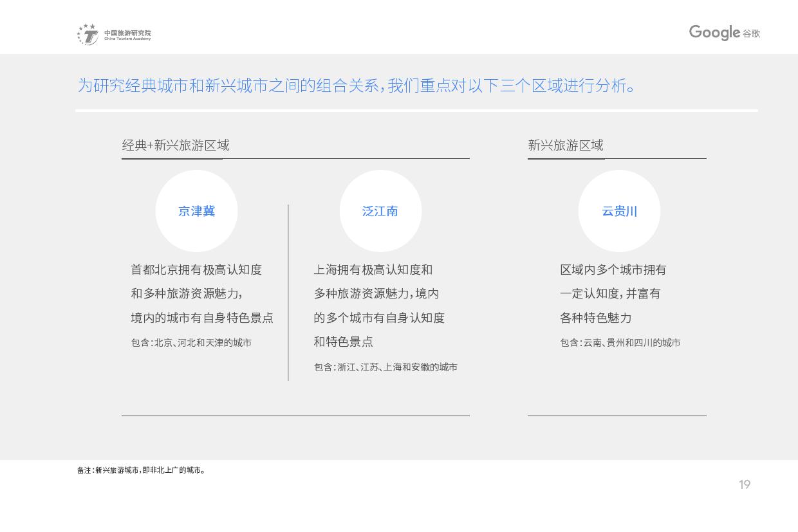
Task: Select the 云贵川 circle
Action: [x=619, y=211]
